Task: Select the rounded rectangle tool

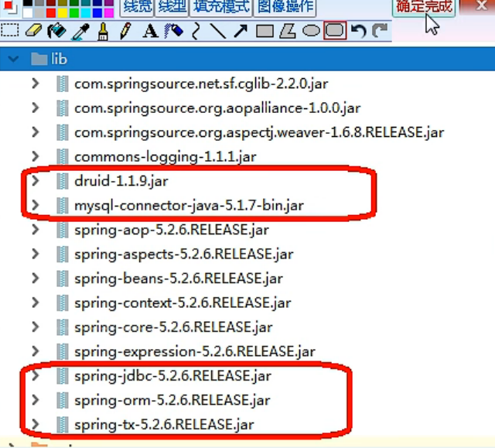Action: click(x=335, y=31)
